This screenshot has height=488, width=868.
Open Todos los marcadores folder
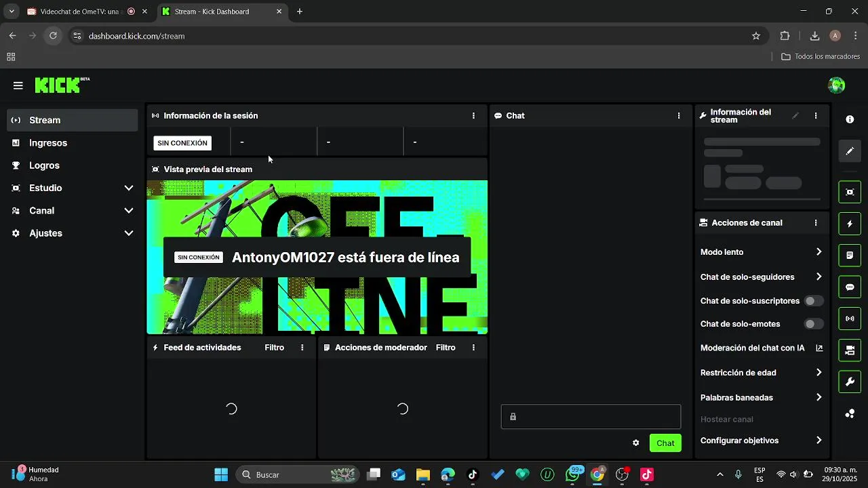pos(821,57)
